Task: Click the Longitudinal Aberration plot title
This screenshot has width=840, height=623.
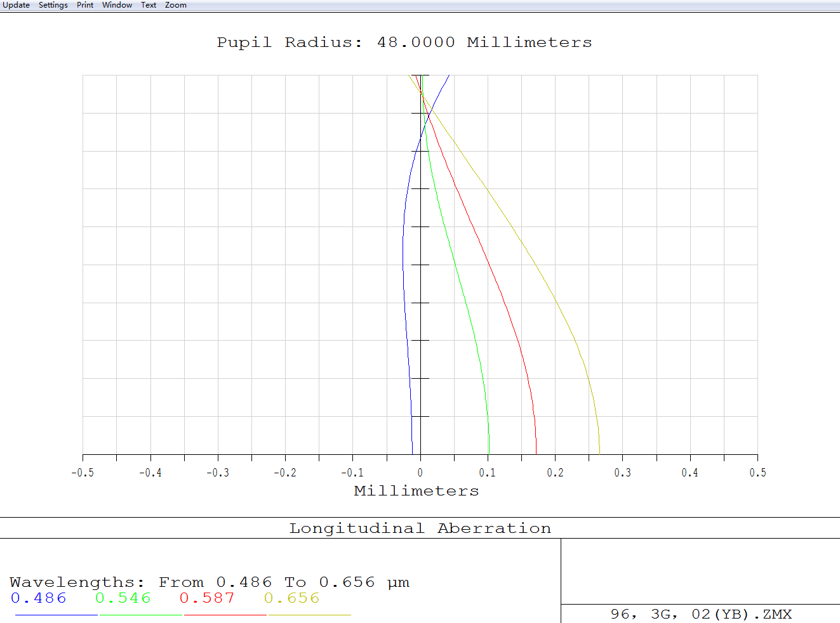Action: click(420, 528)
